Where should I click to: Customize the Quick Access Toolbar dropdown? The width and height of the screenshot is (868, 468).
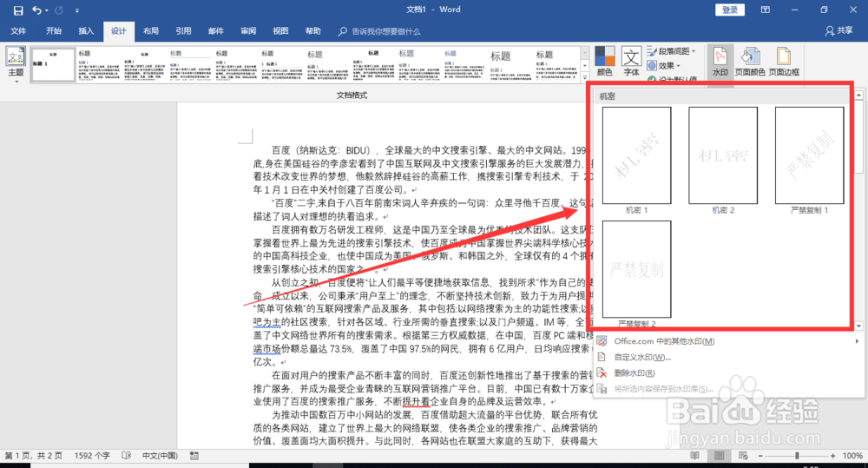(x=77, y=10)
